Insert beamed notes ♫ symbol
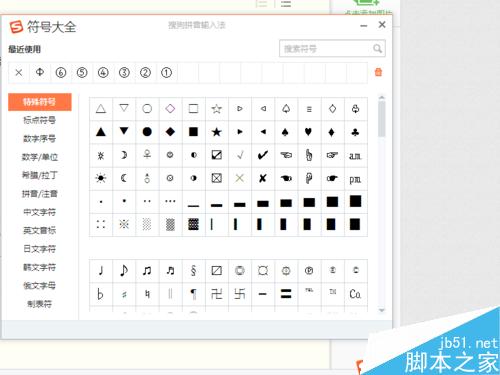Image resolution: width=500 pixels, height=375 pixels. coord(147,271)
